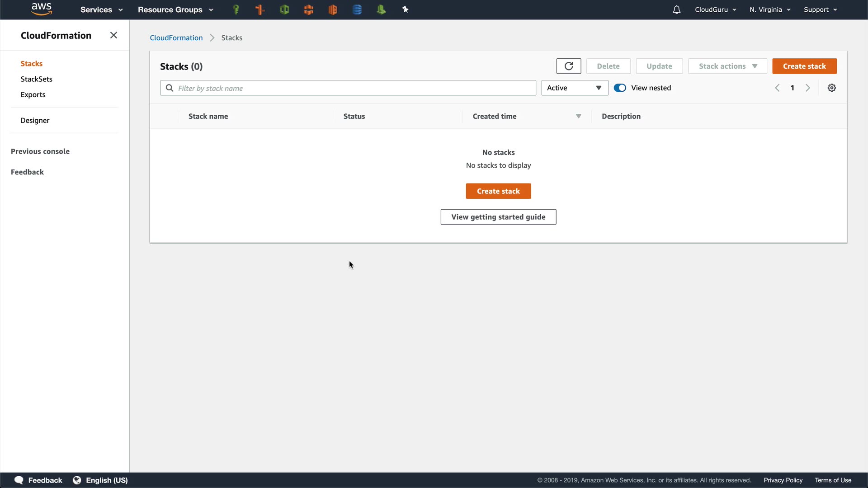Open Designer from the sidebar
Screen dimensions: 868x488
pyautogui.click(x=35, y=120)
